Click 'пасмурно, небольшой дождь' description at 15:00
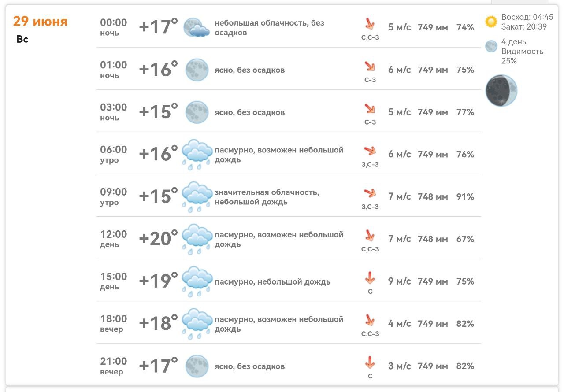This screenshot has height=392, width=564. tap(272, 282)
